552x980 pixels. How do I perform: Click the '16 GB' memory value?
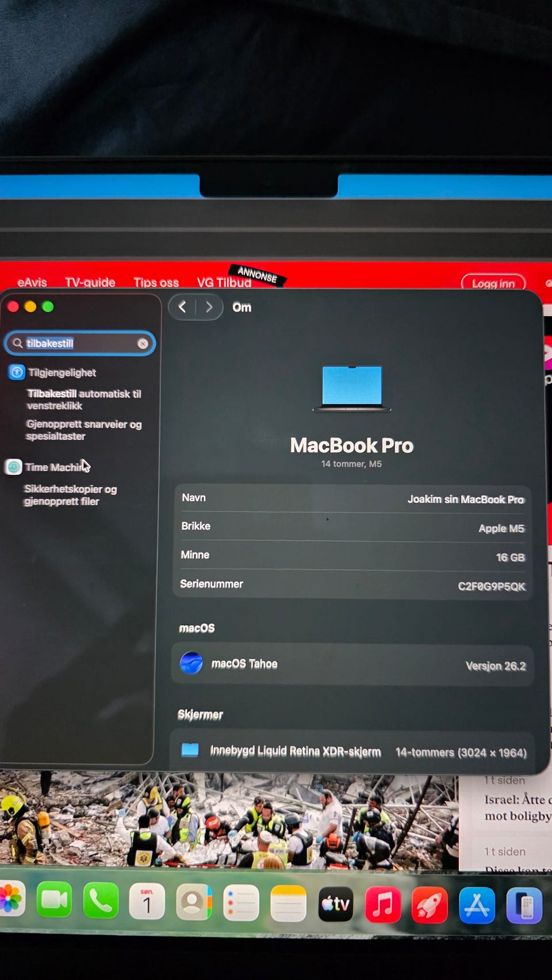click(511, 558)
